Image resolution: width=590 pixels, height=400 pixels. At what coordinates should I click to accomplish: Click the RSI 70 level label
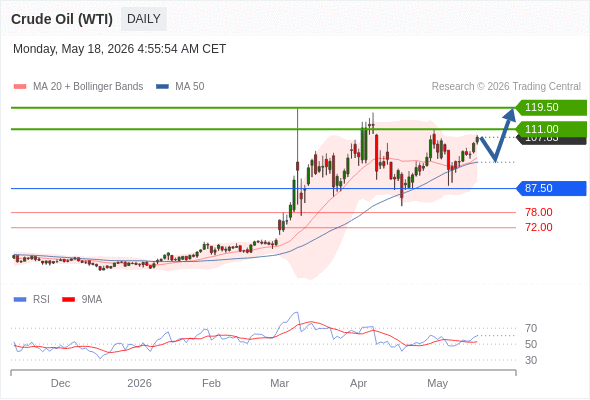(531, 329)
